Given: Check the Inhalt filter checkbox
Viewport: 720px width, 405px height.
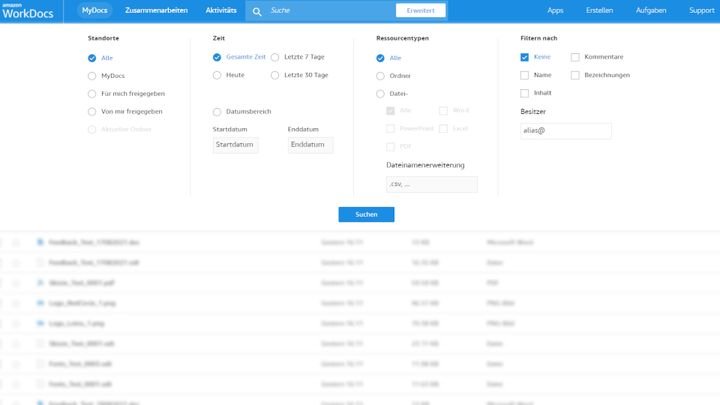Looking at the screenshot, I should tap(525, 93).
